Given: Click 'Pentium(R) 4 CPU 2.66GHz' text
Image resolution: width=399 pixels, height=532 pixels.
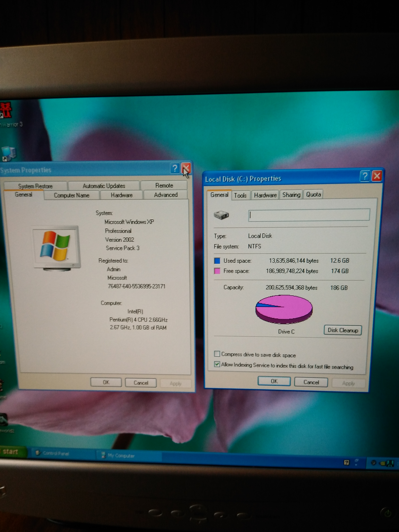Looking at the screenshot, I should coord(138,320).
